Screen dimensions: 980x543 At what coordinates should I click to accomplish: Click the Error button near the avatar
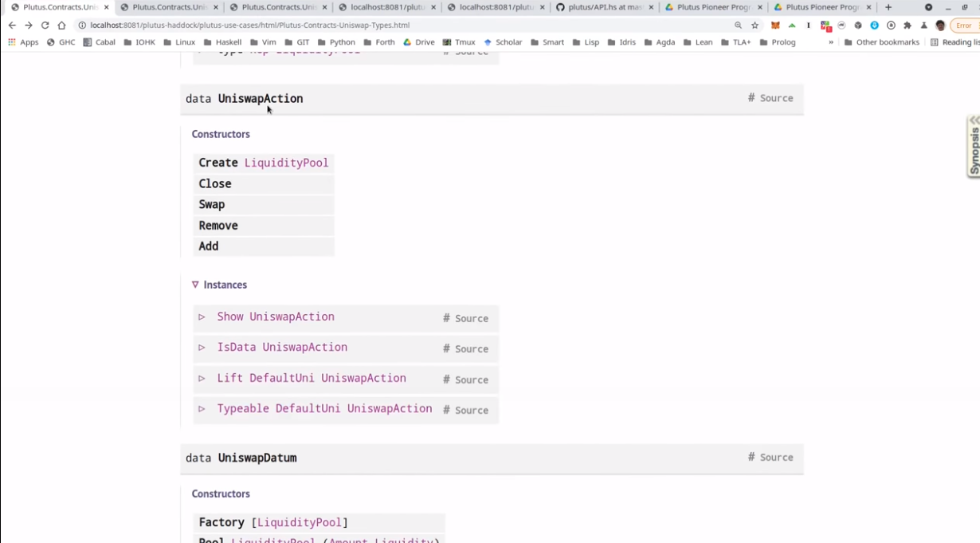[964, 26]
